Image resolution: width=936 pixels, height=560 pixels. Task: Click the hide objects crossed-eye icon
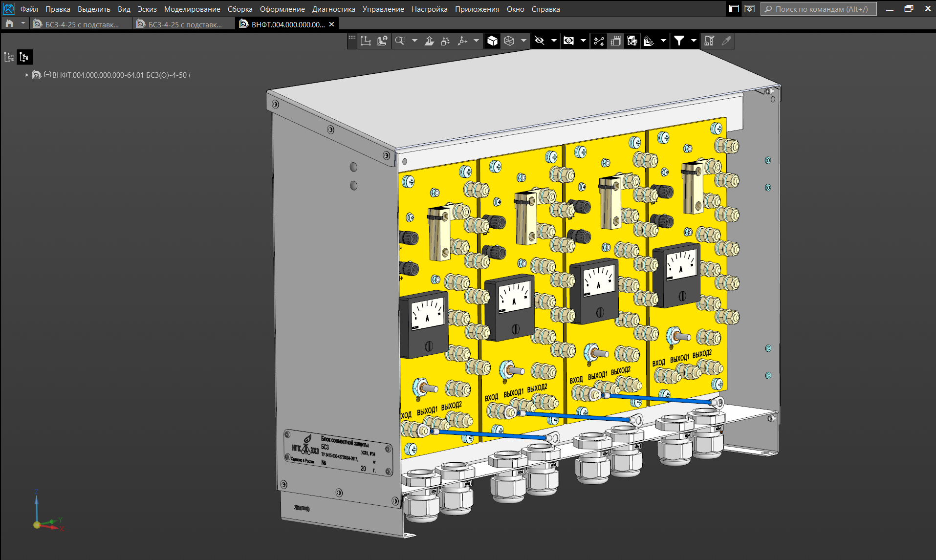click(x=540, y=41)
